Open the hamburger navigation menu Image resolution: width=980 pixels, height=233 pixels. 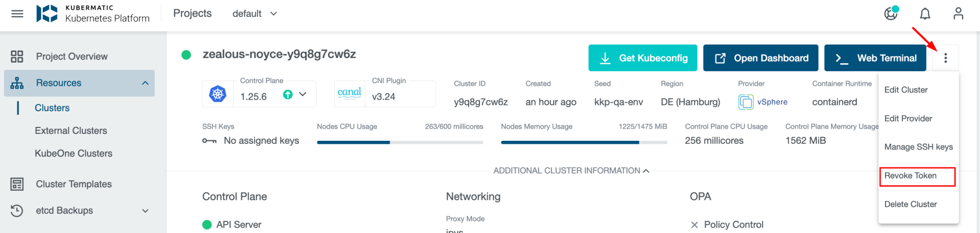[17, 13]
